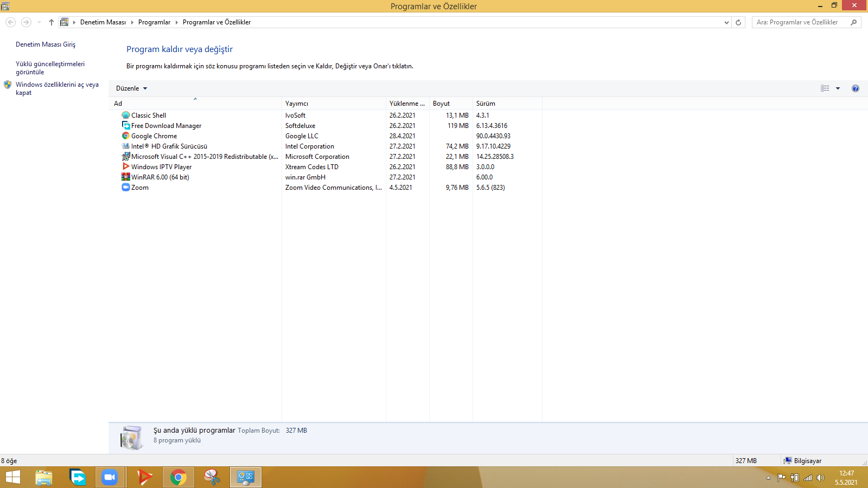Switch to Google Chrome on the taskbar
This screenshot has width=868, height=488.
coord(178,477)
